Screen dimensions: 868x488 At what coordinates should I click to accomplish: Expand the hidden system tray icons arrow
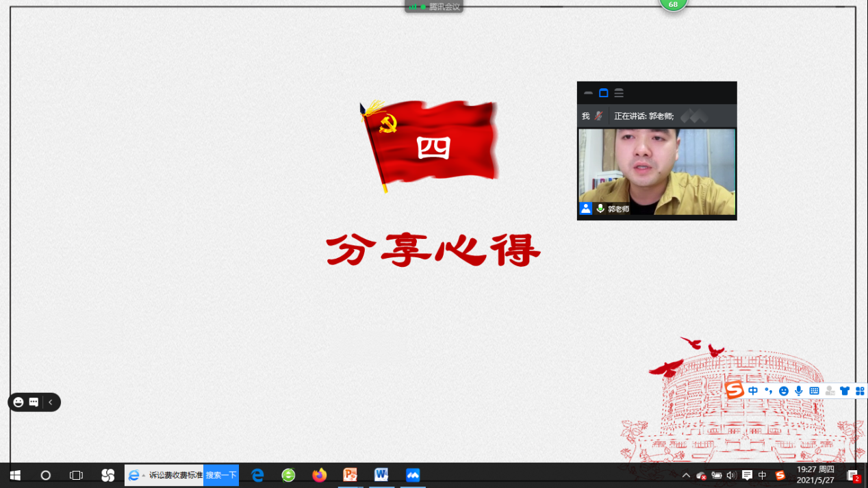click(x=686, y=476)
